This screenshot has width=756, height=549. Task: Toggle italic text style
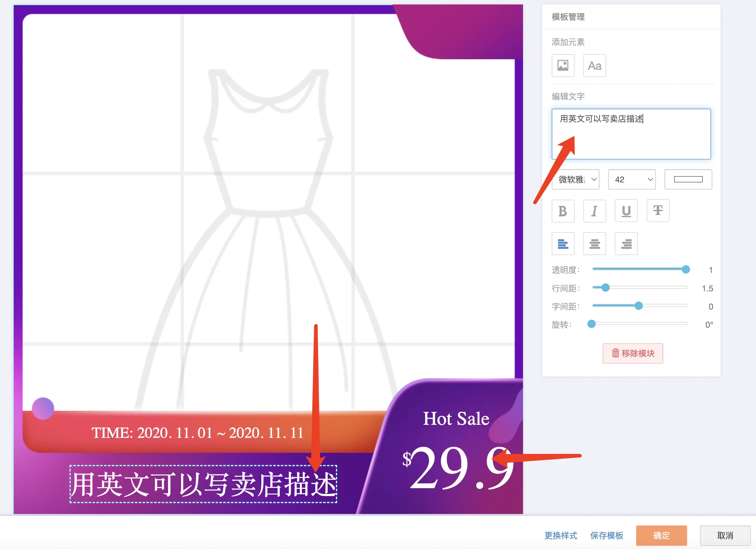click(594, 211)
